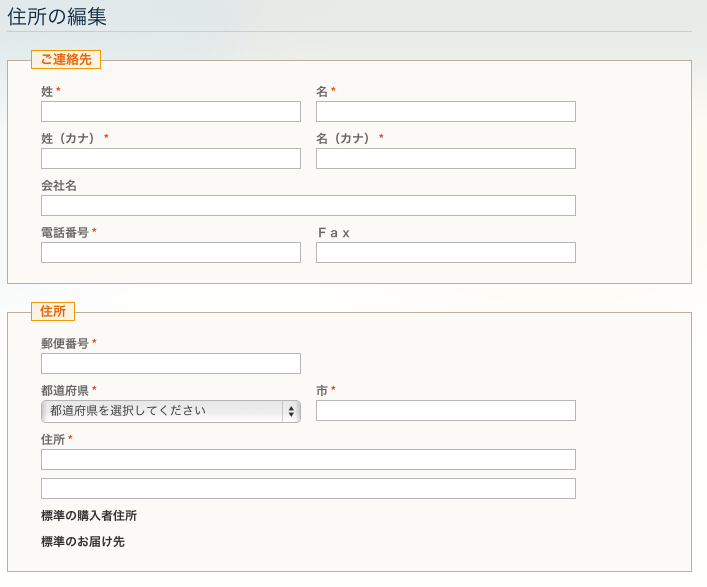The width and height of the screenshot is (707, 587).
Task: Click the 住所 section legend tag
Action: click(53, 312)
